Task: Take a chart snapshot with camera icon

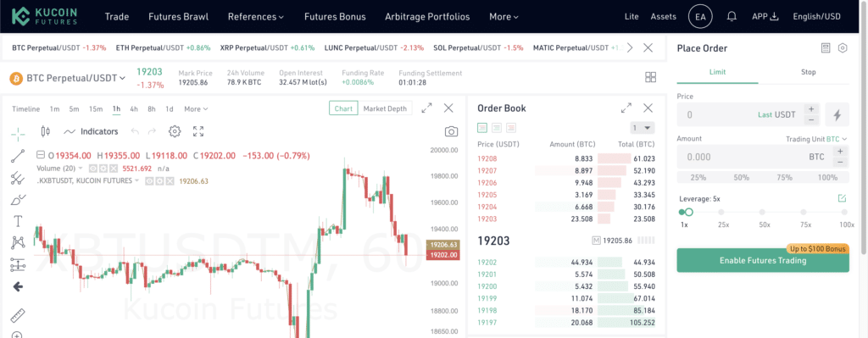Action: (x=451, y=131)
